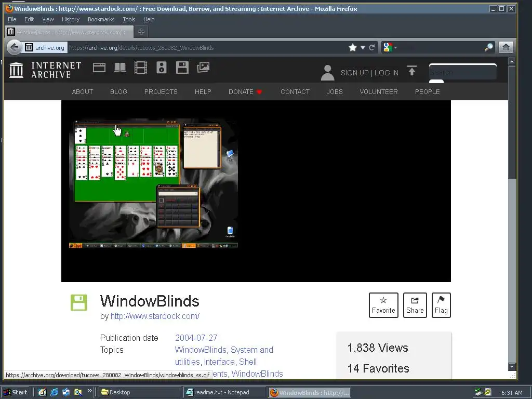Open the ABOUT navigation link

(x=83, y=92)
